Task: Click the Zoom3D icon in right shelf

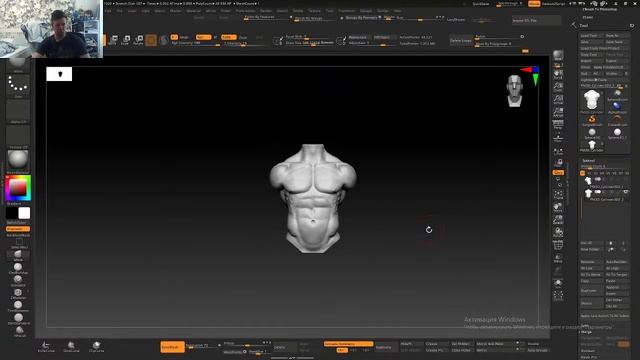Action: click(558, 220)
